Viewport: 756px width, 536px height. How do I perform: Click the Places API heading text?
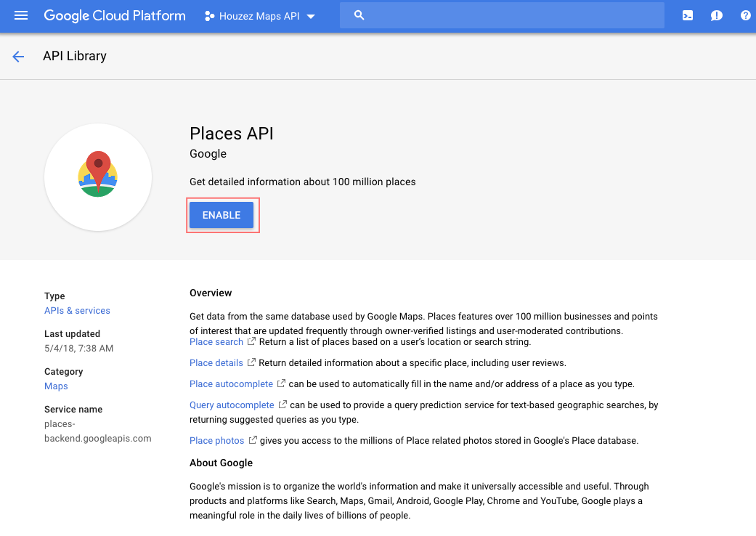(232, 134)
